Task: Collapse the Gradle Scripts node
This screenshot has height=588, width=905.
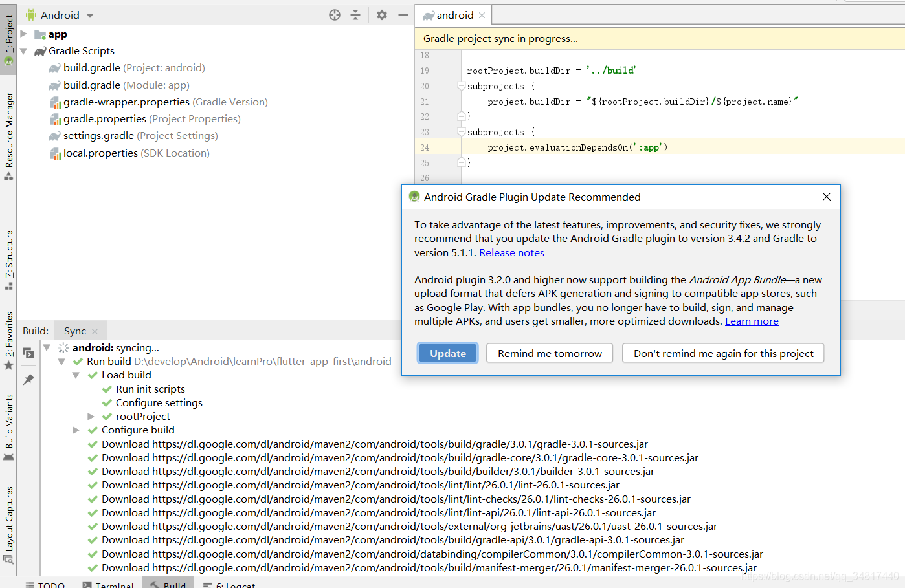Action: tap(23, 50)
